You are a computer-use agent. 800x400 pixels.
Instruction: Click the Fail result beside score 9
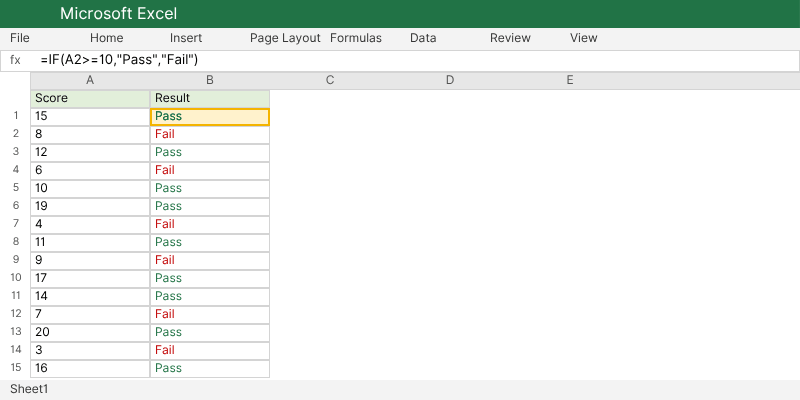pyautogui.click(x=210, y=261)
